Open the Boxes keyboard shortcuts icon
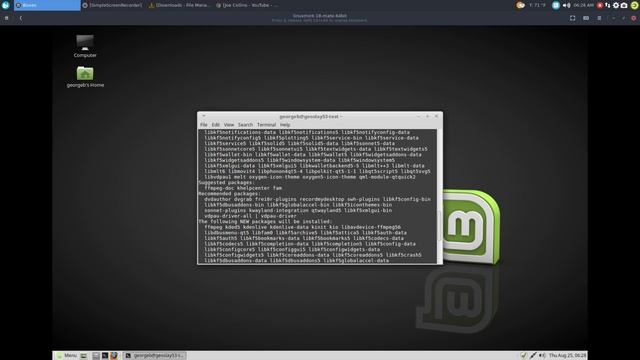This screenshot has height=360, width=640. tap(586, 18)
